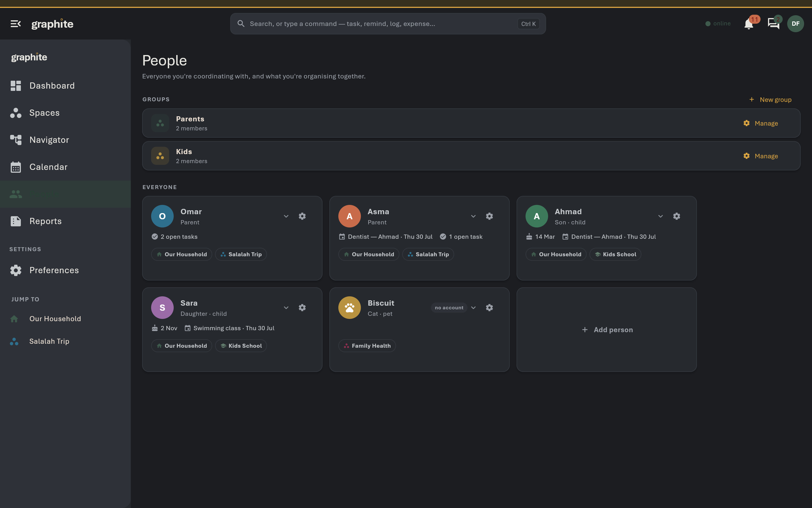Click Sara's Our Household tag
Image resolution: width=812 pixels, height=508 pixels.
(182, 346)
